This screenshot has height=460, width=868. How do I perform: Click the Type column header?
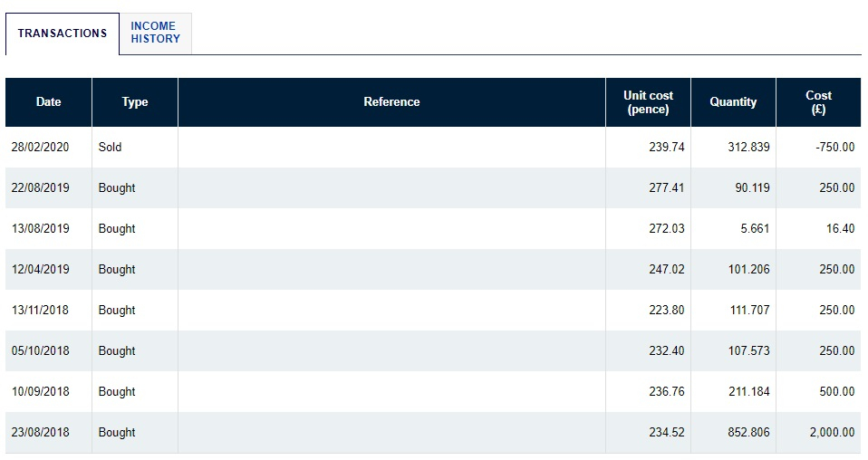[135, 102]
